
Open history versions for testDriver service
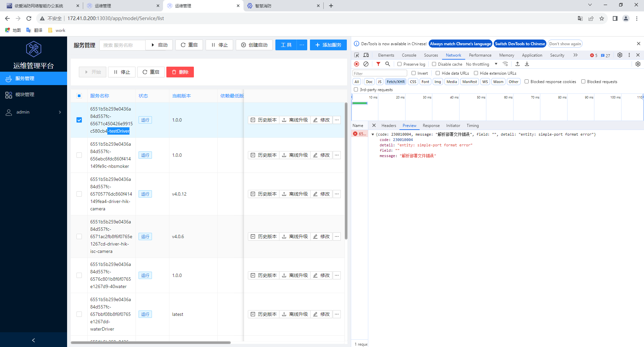coord(264,120)
